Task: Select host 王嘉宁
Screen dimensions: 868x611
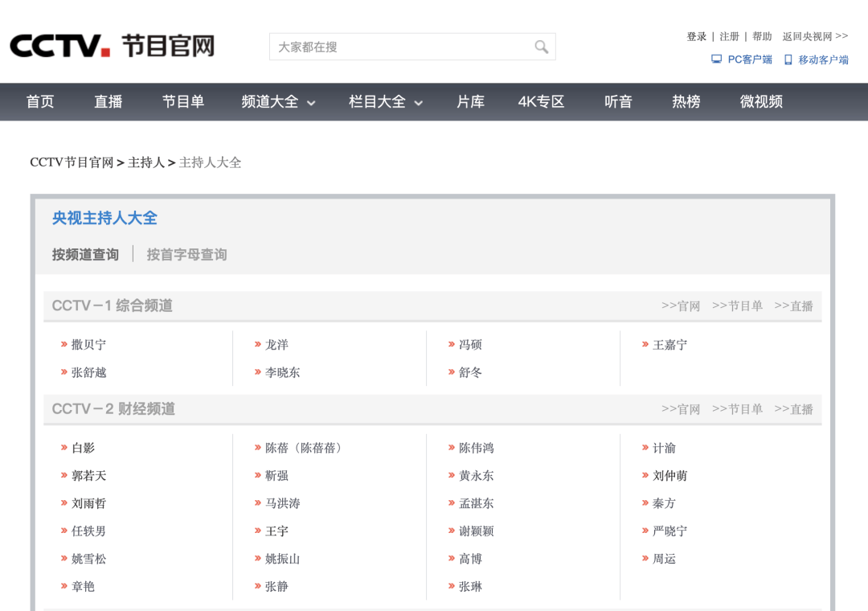Action: pos(669,345)
